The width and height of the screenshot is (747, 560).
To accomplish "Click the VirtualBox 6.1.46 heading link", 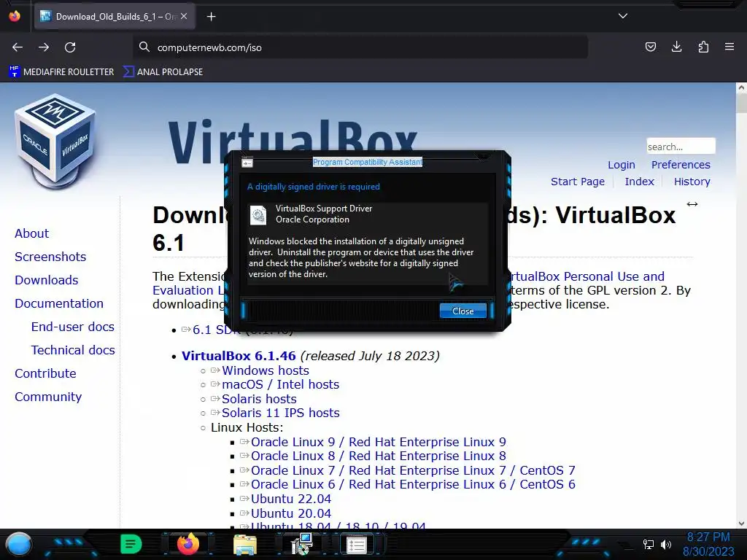I will click(239, 356).
